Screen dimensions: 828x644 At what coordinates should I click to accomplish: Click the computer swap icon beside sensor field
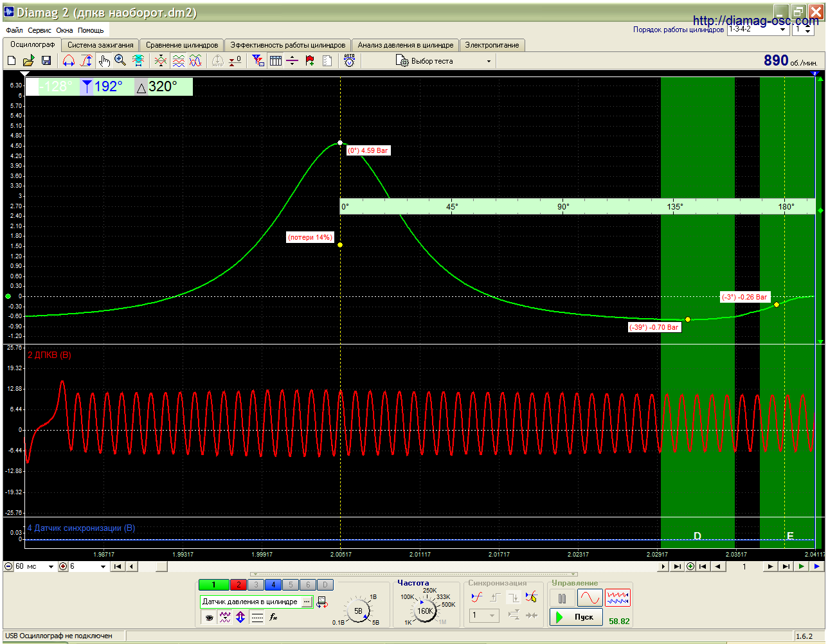coord(322,602)
